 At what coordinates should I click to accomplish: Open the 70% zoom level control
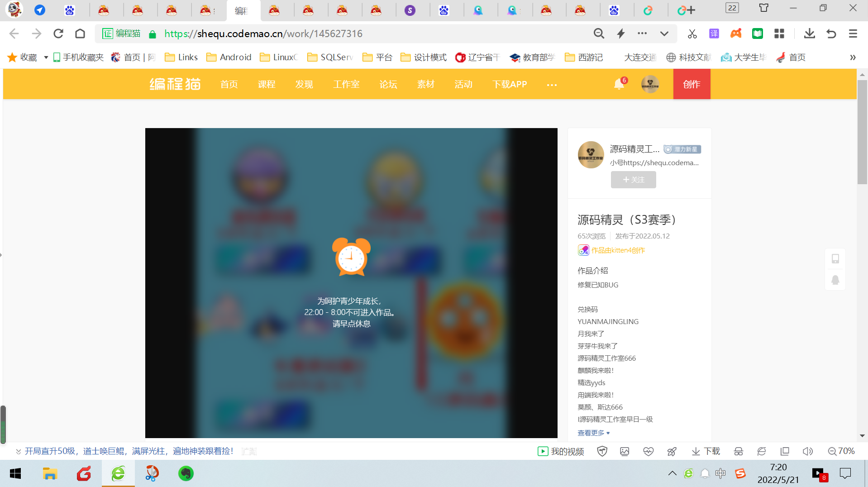(841, 451)
